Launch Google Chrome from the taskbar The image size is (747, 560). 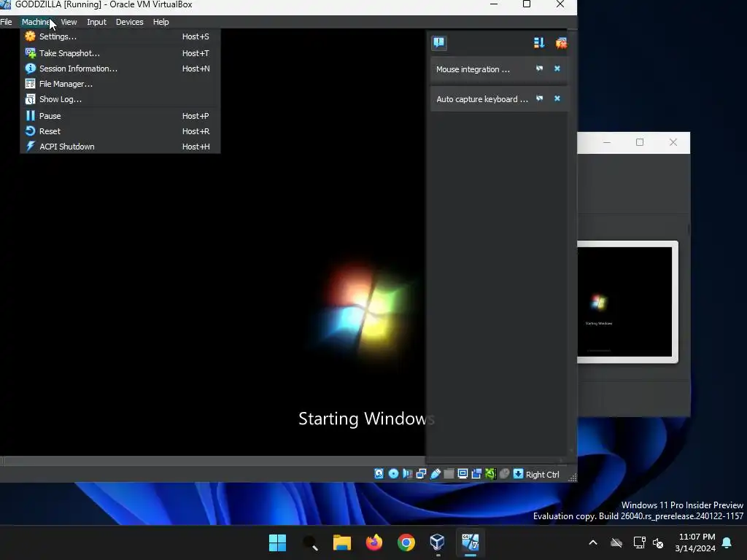tap(406, 542)
